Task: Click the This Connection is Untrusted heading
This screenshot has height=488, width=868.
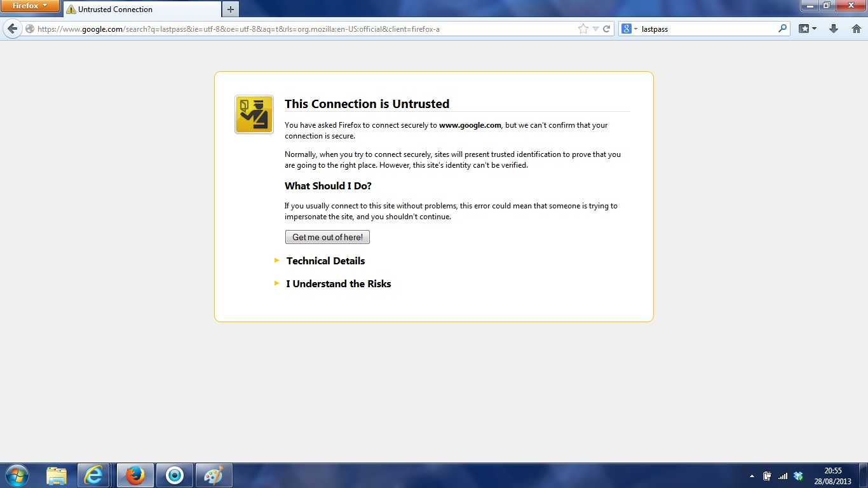Action: (x=367, y=104)
